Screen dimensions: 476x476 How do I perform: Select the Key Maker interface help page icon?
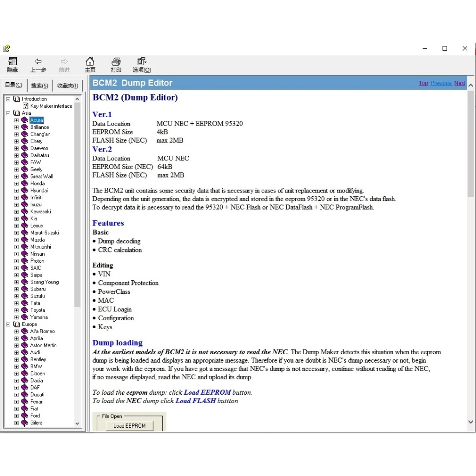tap(26, 106)
